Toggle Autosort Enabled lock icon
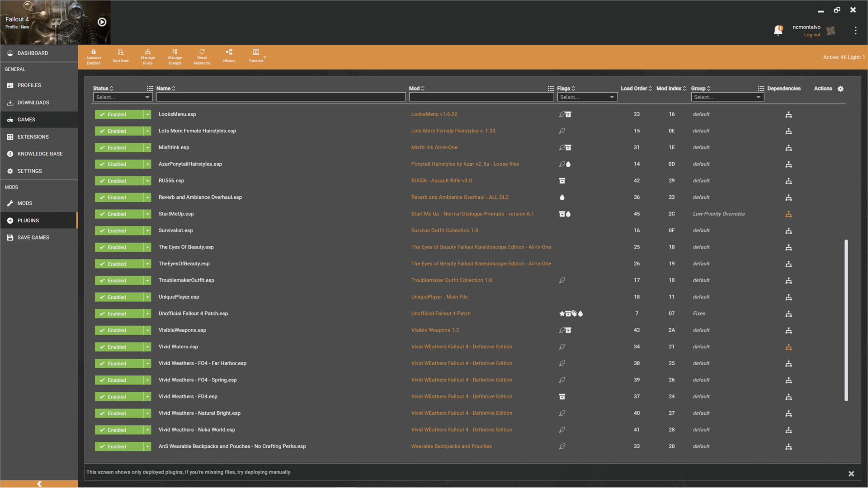Viewport: 868px width, 488px height. click(94, 52)
